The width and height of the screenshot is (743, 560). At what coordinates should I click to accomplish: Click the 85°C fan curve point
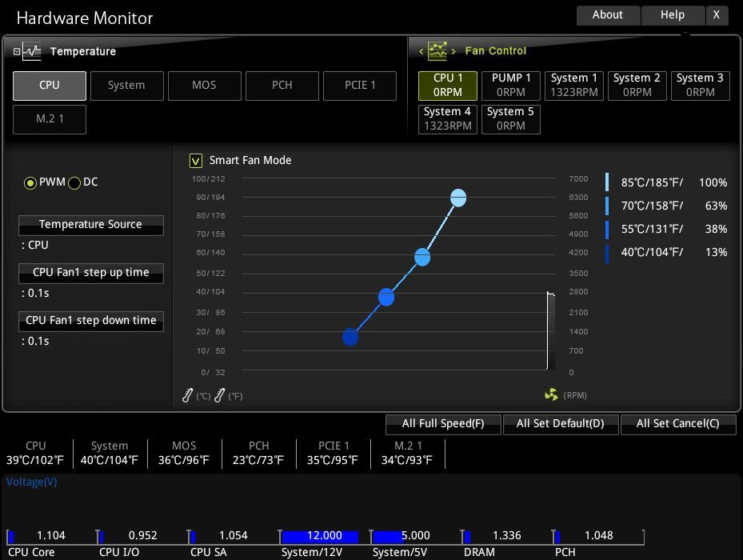point(458,198)
